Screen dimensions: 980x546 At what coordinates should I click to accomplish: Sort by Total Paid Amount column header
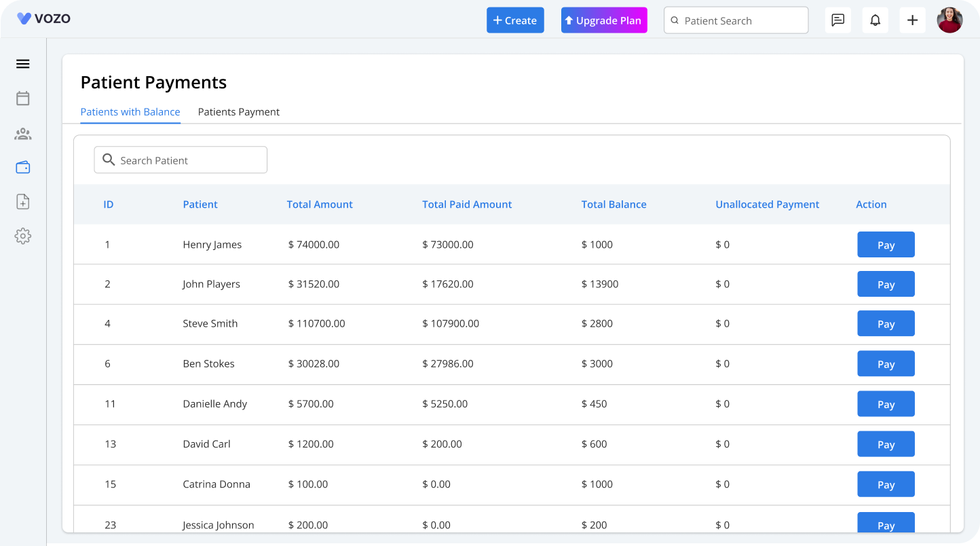467,204
